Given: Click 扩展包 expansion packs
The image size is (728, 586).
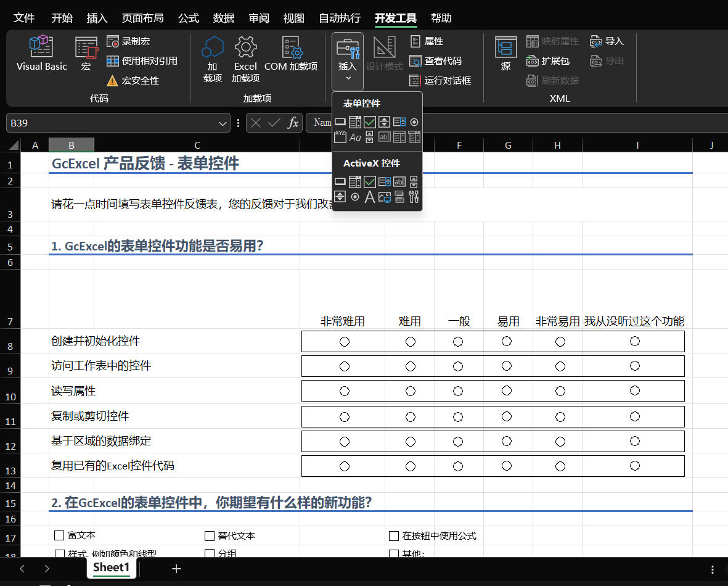Looking at the screenshot, I should tap(548, 61).
